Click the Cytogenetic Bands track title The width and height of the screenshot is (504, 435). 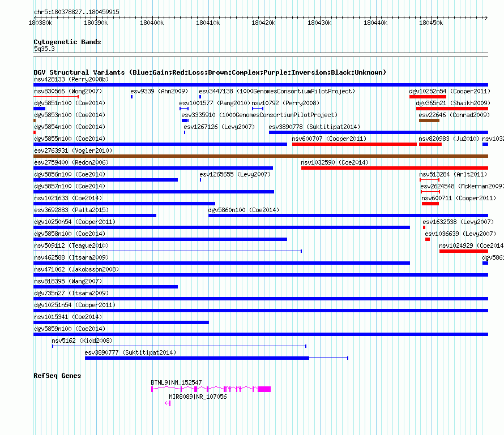[x=67, y=42]
